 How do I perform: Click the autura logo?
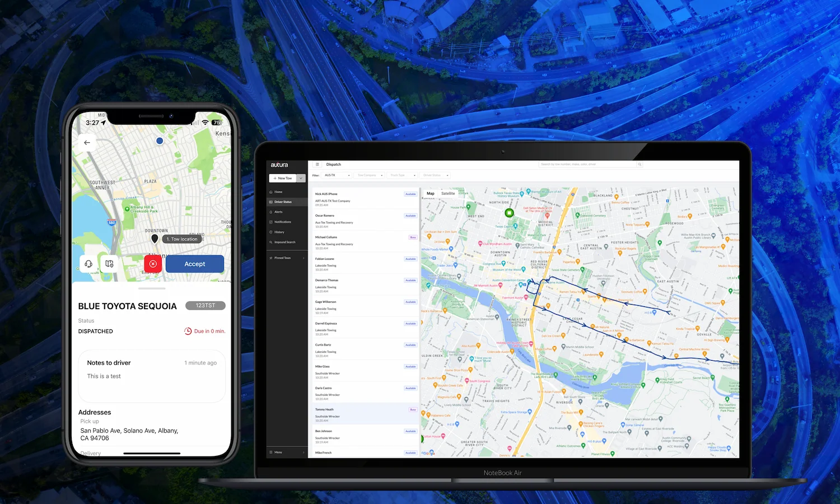click(x=279, y=165)
